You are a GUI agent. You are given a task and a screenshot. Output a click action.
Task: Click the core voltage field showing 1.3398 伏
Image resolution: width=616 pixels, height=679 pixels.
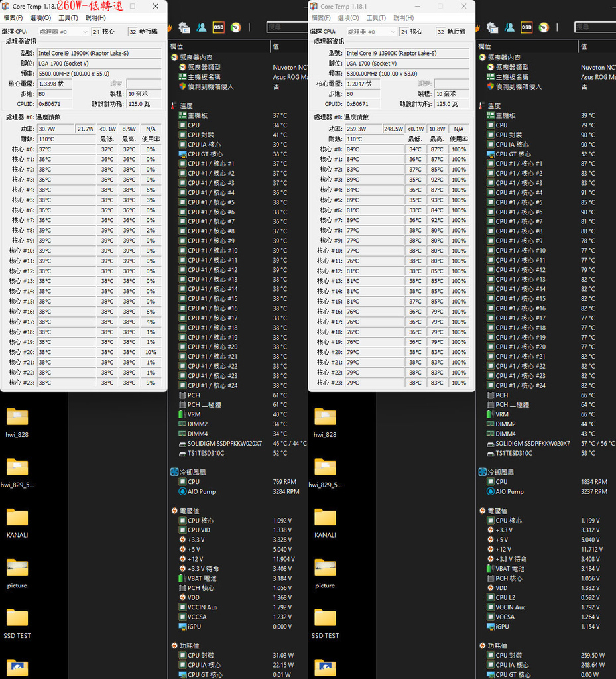pyautogui.click(x=54, y=84)
